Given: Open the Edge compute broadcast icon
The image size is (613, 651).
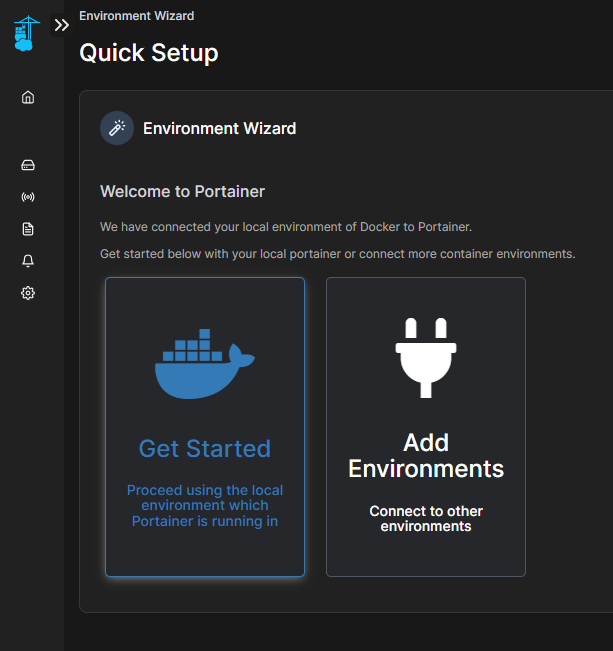Looking at the screenshot, I should click(x=28, y=197).
